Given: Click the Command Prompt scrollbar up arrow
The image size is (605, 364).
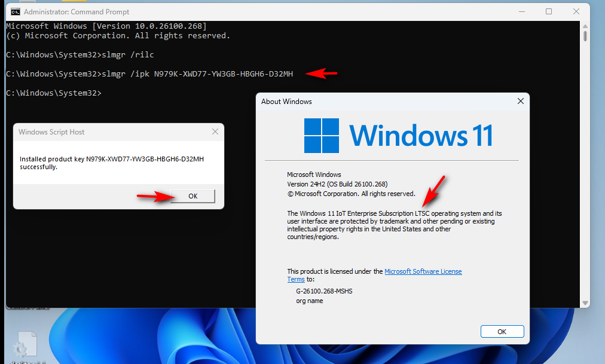Looking at the screenshot, I should click(585, 26).
